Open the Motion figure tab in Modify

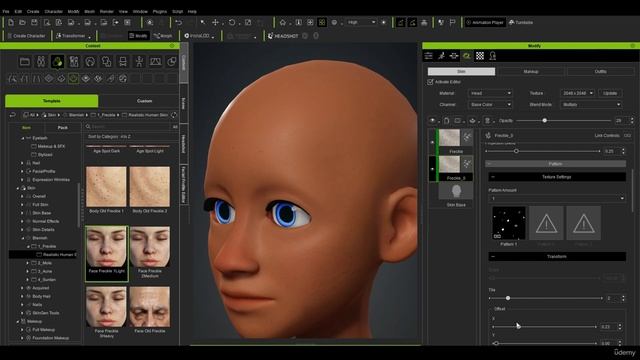[x=441, y=56]
